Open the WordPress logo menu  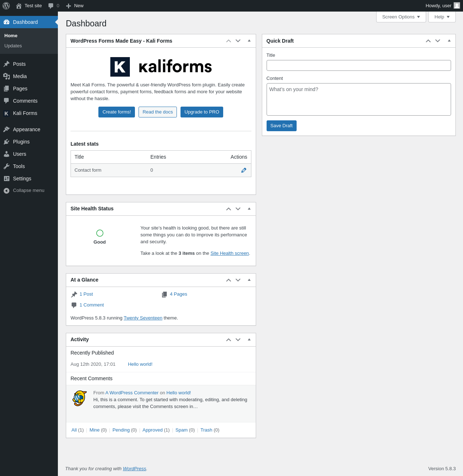click(6, 6)
